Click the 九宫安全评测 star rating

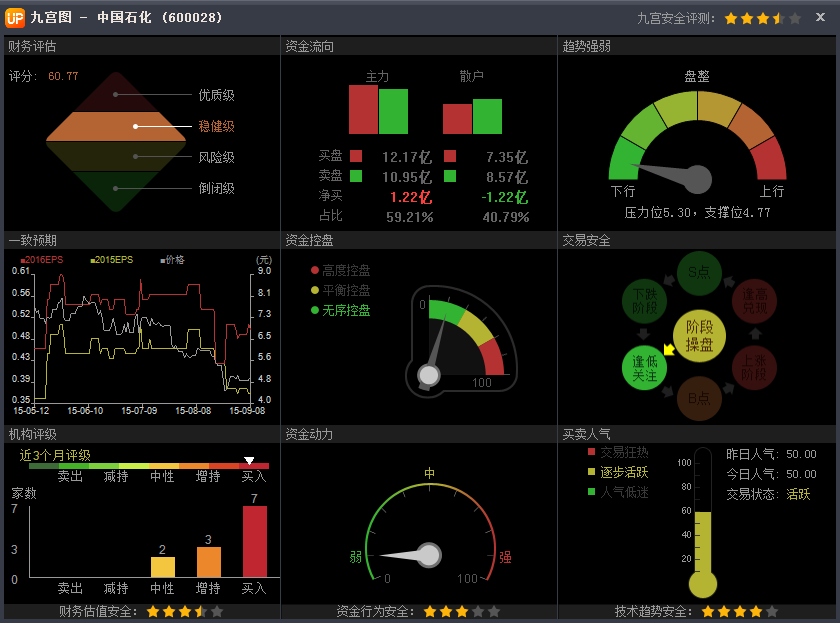(x=762, y=19)
